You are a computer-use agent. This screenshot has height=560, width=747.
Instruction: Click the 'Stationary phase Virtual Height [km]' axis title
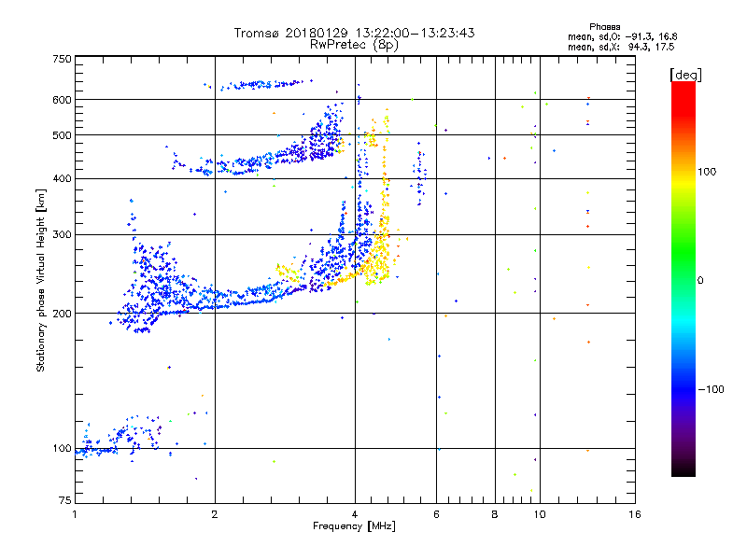click(41, 280)
